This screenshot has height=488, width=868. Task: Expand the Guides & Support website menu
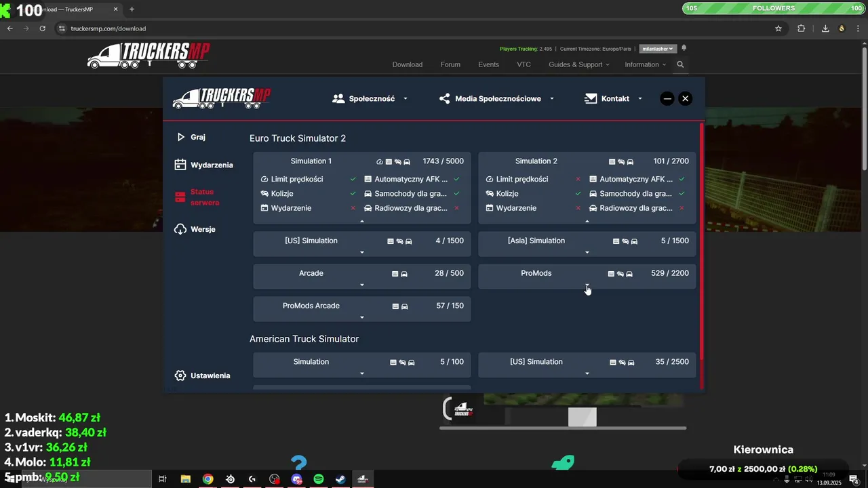578,64
